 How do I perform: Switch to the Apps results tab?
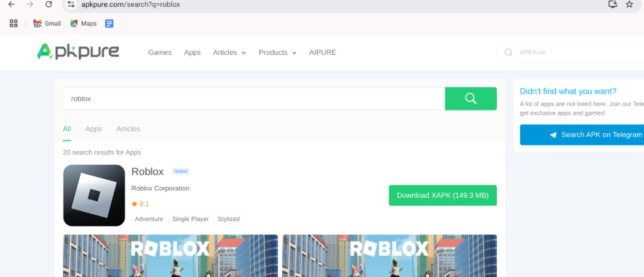[94, 129]
